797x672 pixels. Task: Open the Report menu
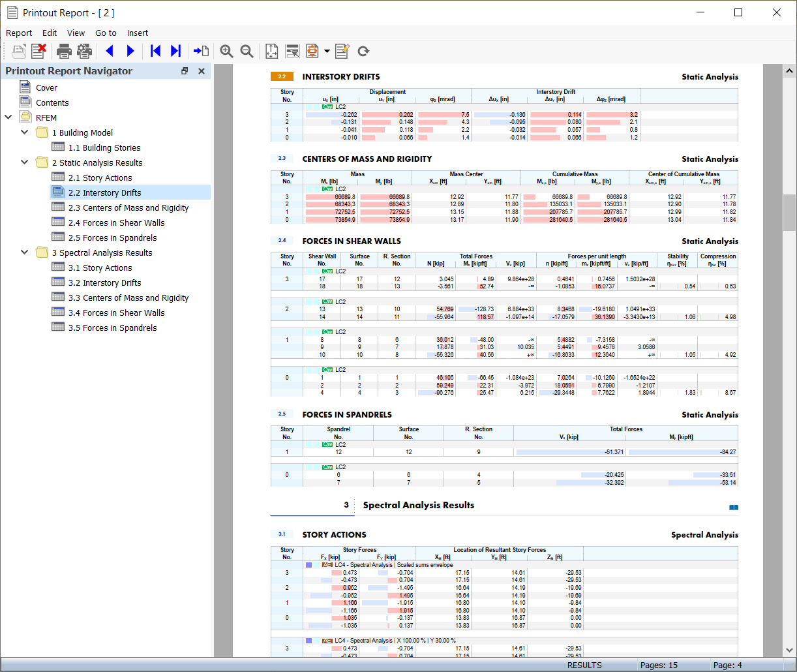(x=19, y=33)
